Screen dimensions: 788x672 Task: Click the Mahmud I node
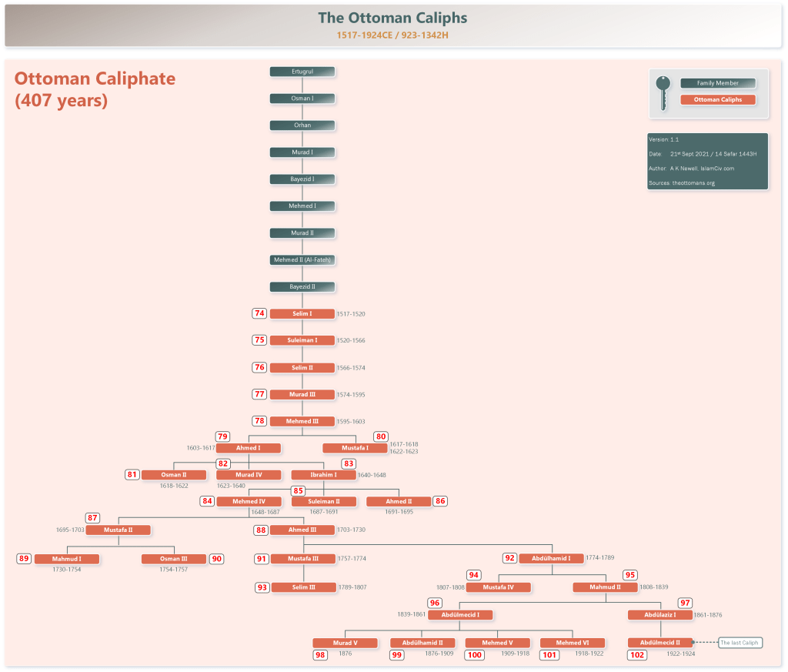[67, 559]
